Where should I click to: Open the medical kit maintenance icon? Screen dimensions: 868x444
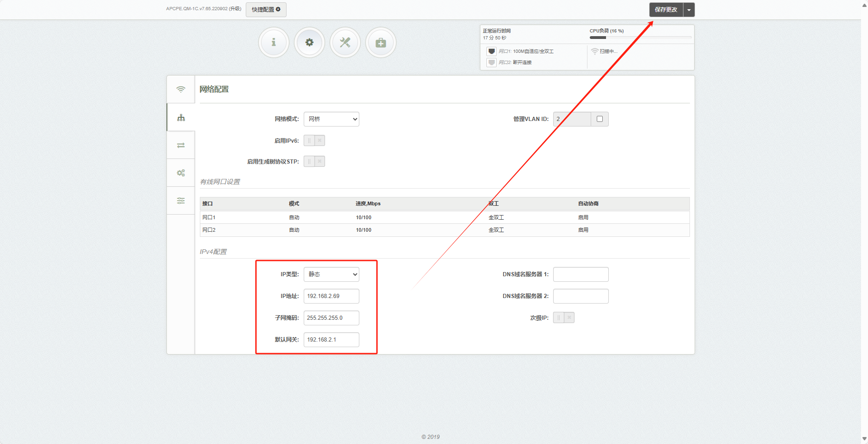click(381, 43)
